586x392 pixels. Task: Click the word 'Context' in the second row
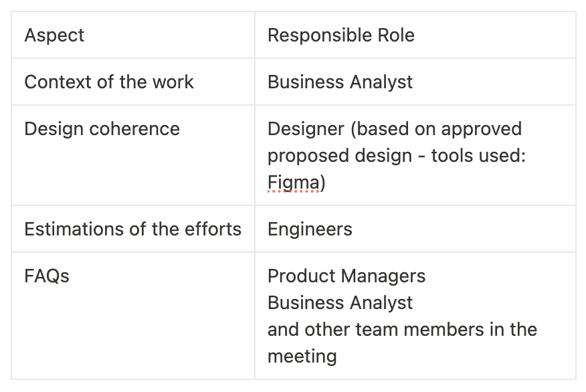pyautogui.click(x=58, y=82)
